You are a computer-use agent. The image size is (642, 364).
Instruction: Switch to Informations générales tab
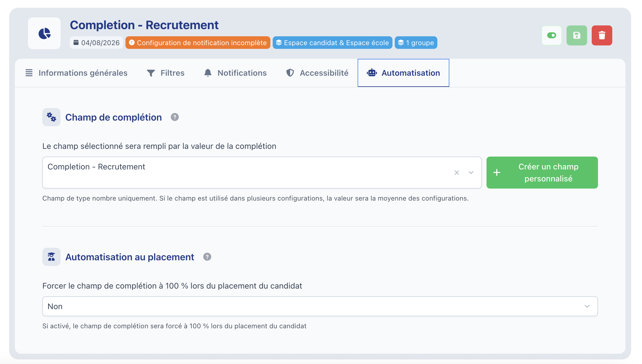coord(76,73)
